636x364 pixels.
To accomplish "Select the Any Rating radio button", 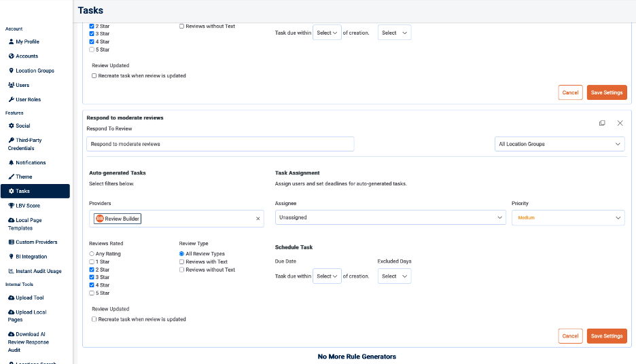I will (x=92, y=254).
